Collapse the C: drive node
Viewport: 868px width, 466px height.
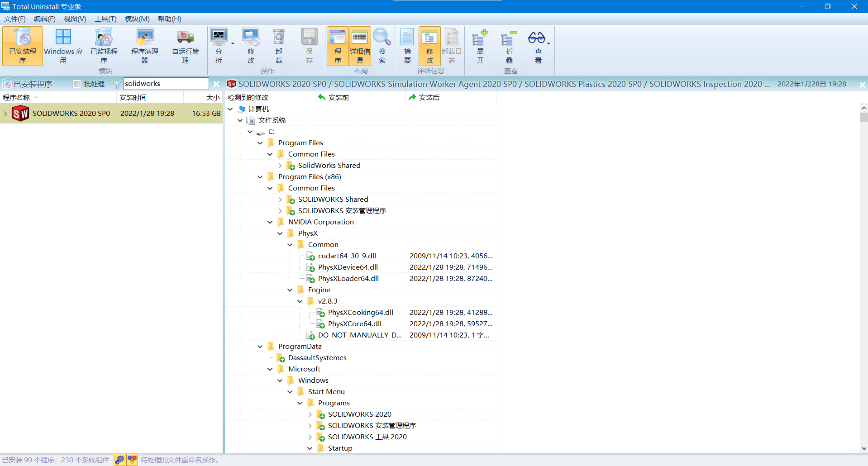click(250, 132)
